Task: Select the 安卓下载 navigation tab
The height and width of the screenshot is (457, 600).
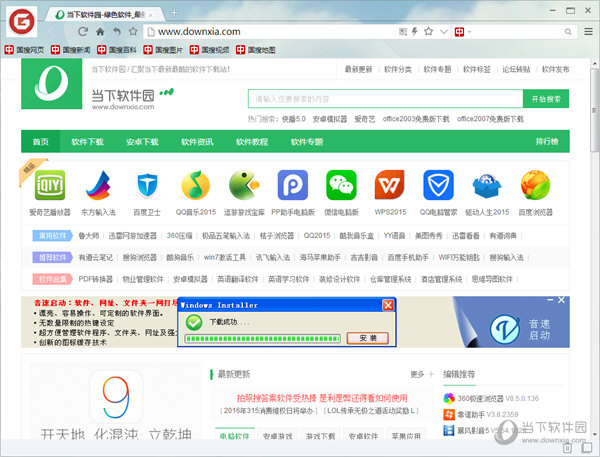Action: point(142,142)
